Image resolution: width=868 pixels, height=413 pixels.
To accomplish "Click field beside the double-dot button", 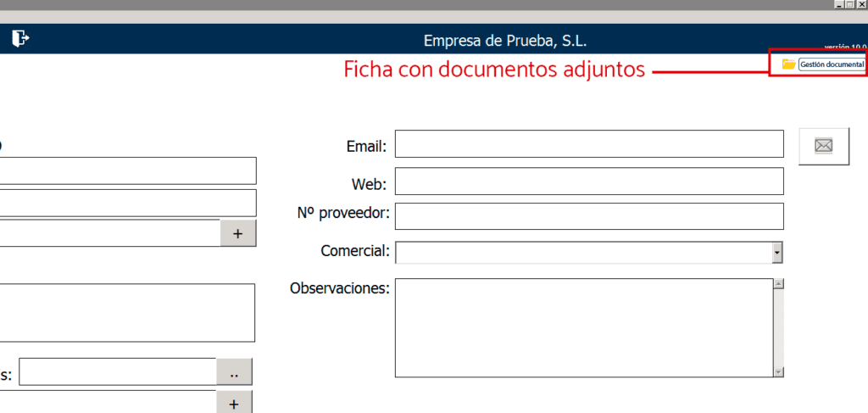I will point(118,371).
